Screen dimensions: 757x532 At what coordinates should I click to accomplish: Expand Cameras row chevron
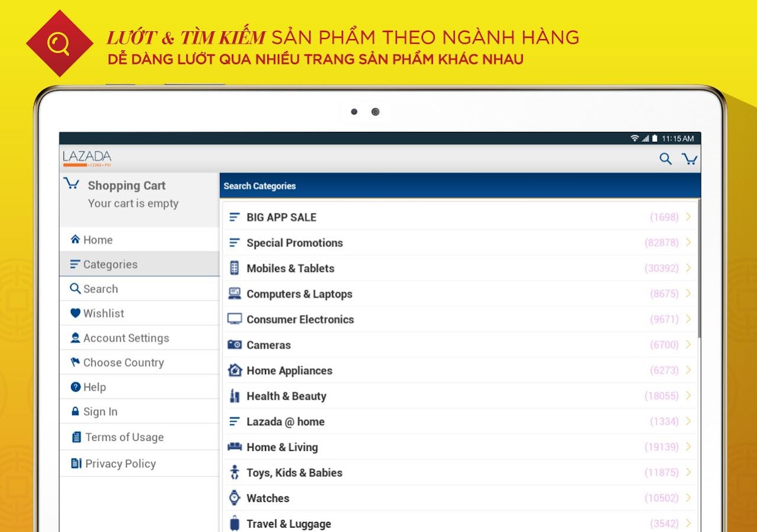point(688,344)
